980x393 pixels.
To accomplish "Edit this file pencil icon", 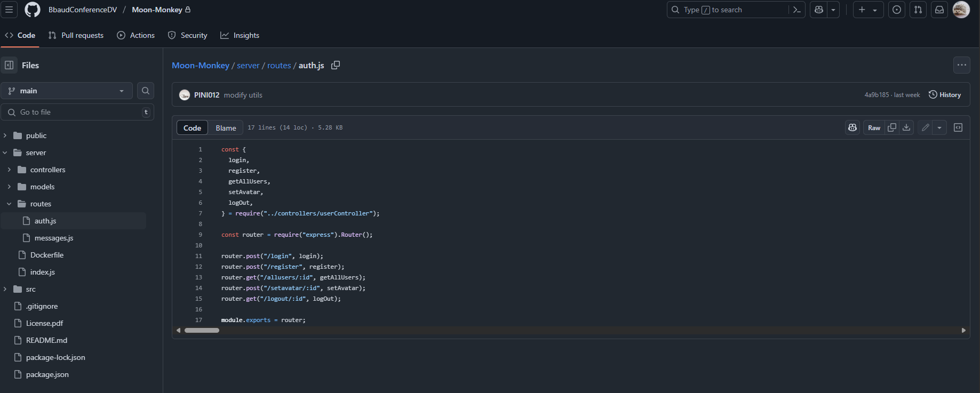I will pos(926,127).
